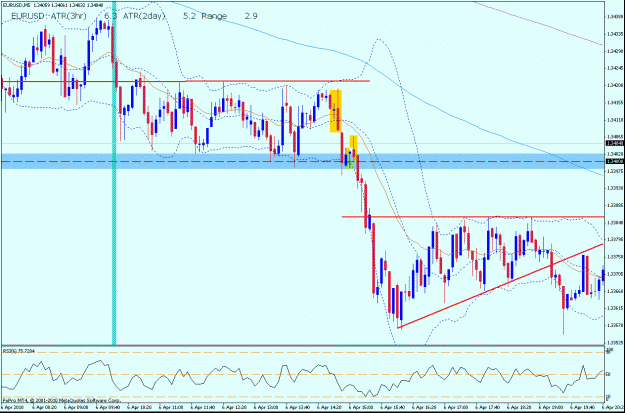Click the large orange highlight rectangle
The image size is (625, 413).
[x=336, y=111]
